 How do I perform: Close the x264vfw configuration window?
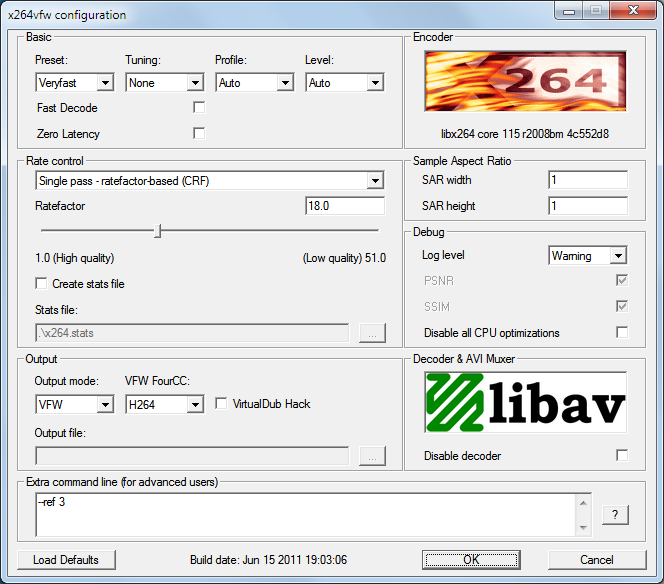(634, 10)
